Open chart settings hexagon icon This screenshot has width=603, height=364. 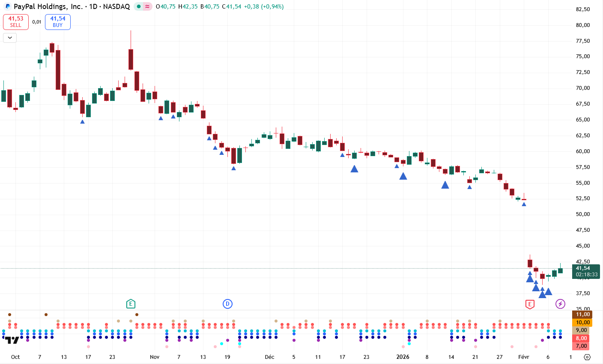(x=587, y=357)
